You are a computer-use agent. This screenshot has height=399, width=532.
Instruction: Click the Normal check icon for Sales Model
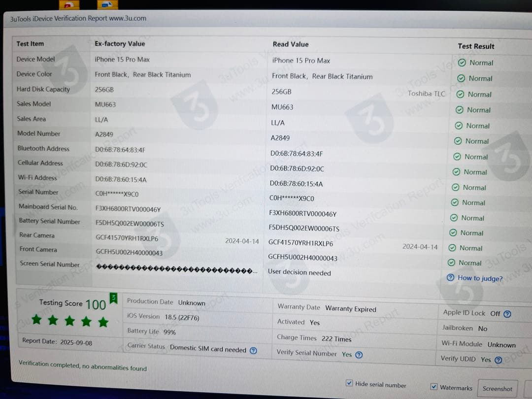pyautogui.click(x=459, y=110)
